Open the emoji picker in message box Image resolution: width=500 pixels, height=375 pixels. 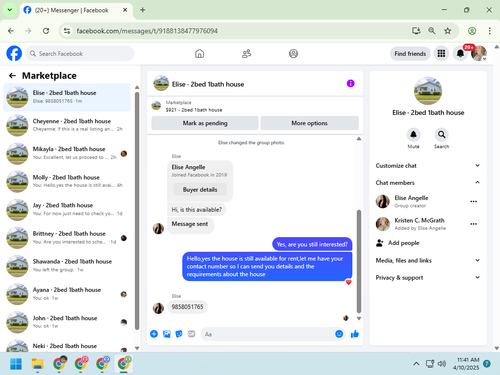pyautogui.click(x=339, y=334)
